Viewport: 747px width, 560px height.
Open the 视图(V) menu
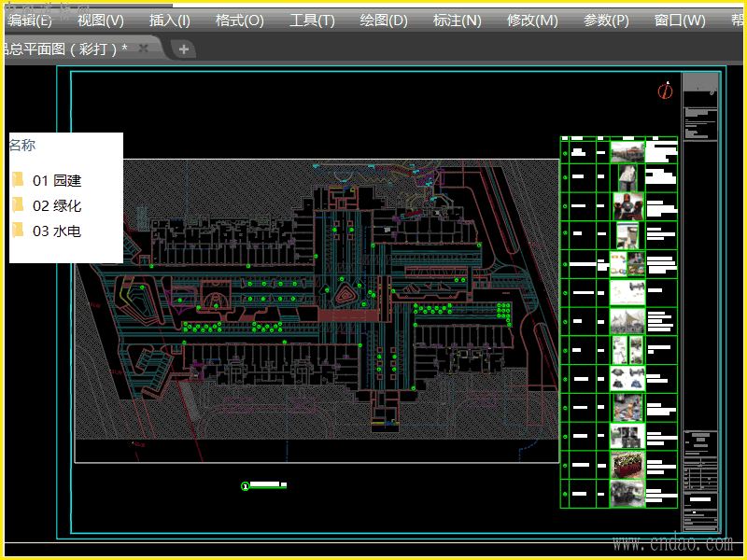tap(100, 21)
